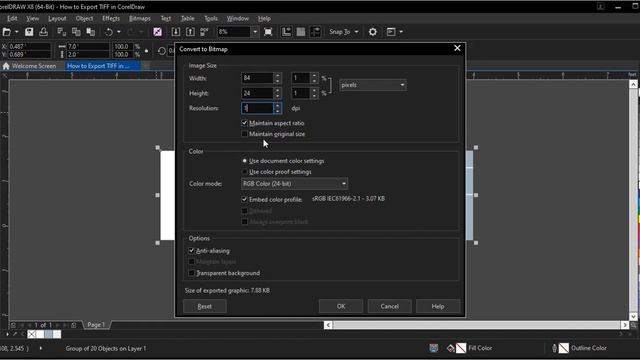Click the Cut icon in toolbar
Viewport: 640px width, 360px height.
point(62,32)
